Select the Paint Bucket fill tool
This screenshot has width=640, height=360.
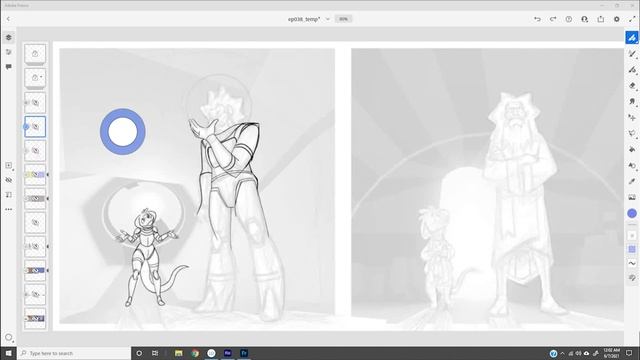pos(632,149)
